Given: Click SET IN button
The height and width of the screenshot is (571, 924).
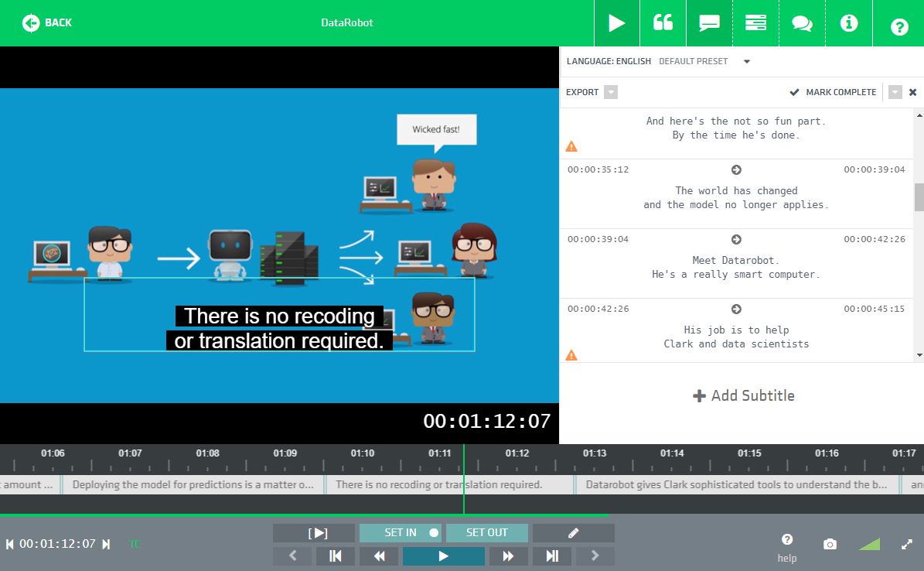Looking at the screenshot, I should pos(400,532).
